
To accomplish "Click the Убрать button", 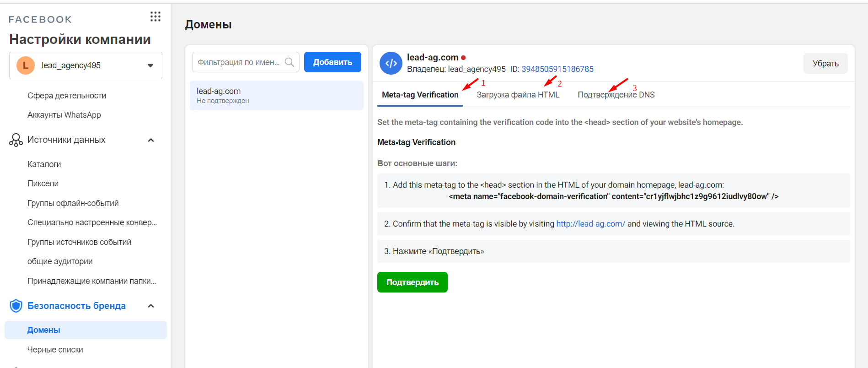I will 825,64.
